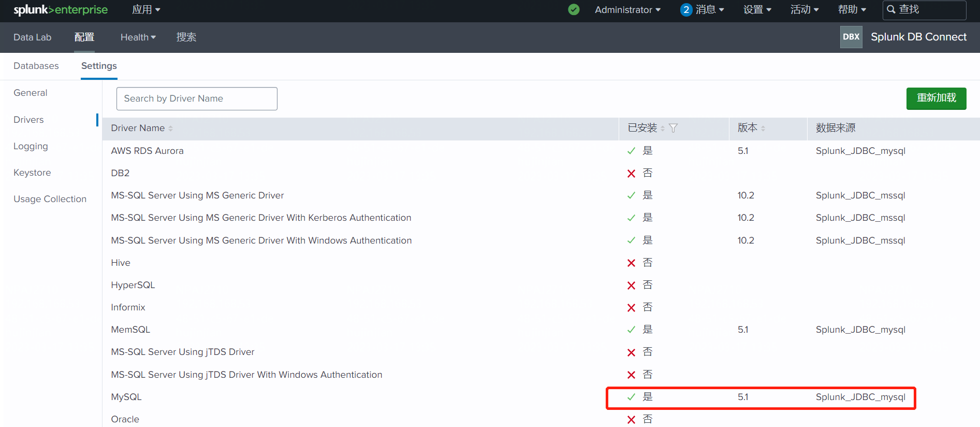Click the red X icon in the Hive row
The image size is (980, 427).
(631, 263)
